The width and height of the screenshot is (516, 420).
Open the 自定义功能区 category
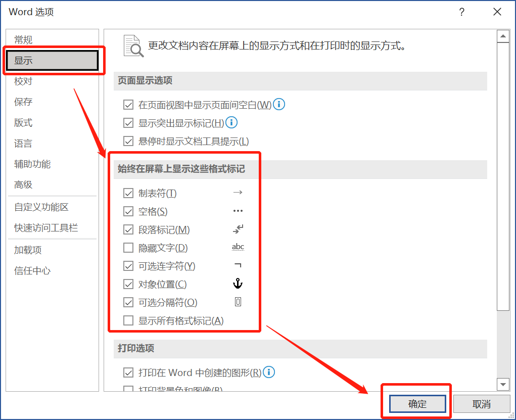point(53,207)
